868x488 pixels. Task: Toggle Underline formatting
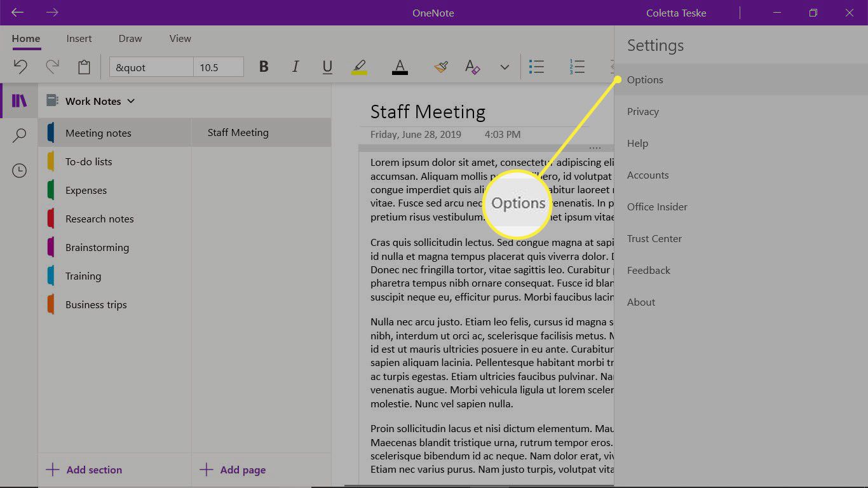(327, 67)
